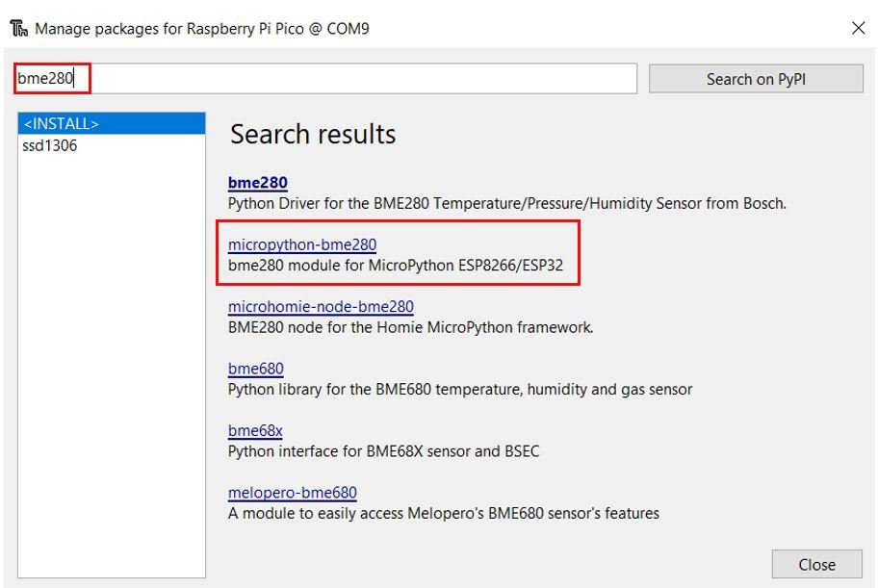Click the Thonny icon in the title bar
The height and width of the screenshot is (588, 878).
tap(18, 28)
